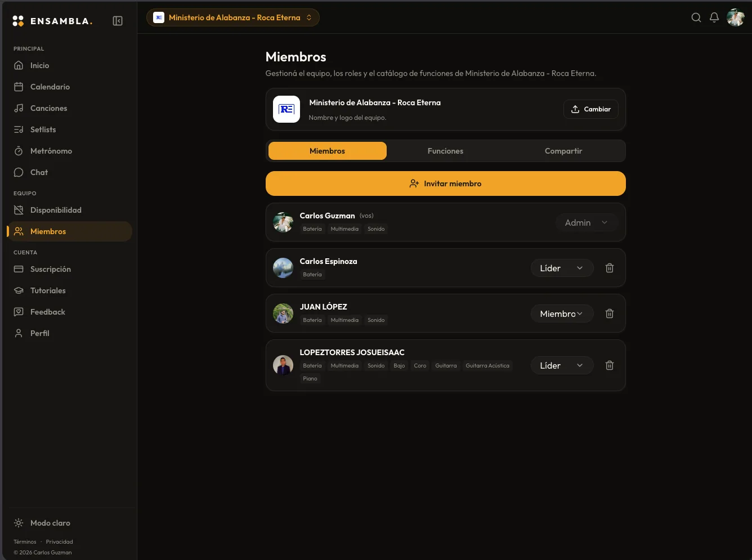Click Batería tag under Carlos Espinoza
Image resolution: width=752 pixels, height=560 pixels.
coord(312,275)
